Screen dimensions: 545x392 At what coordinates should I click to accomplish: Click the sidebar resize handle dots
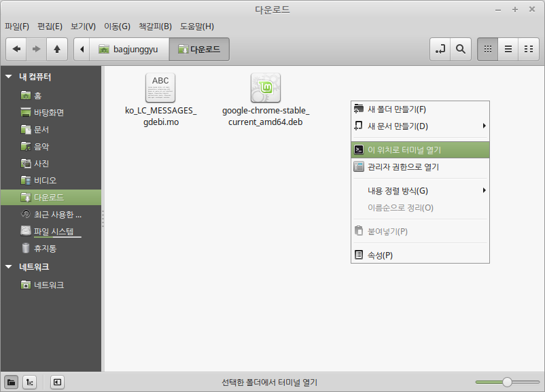click(x=103, y=219)
